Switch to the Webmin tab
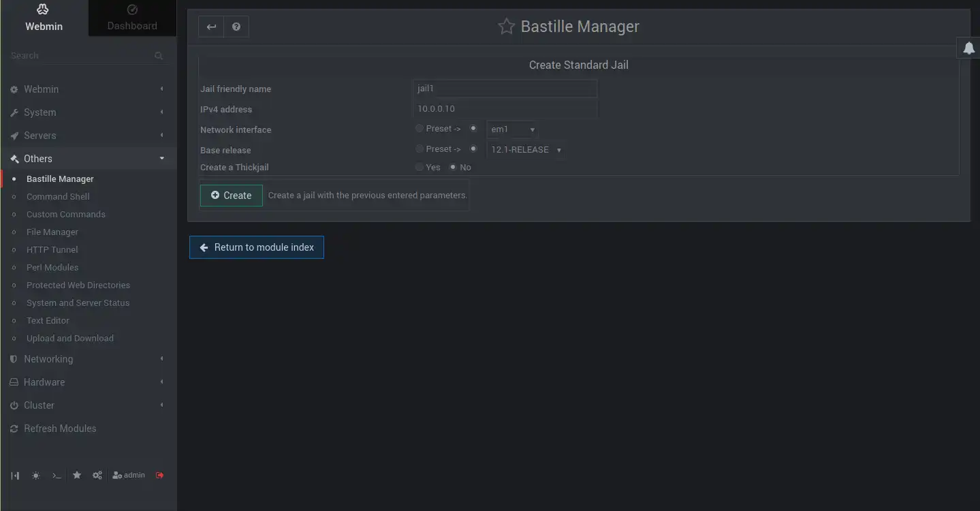This screenshot has width=980, height=511. pyautogui.click(x=44, y=18)
